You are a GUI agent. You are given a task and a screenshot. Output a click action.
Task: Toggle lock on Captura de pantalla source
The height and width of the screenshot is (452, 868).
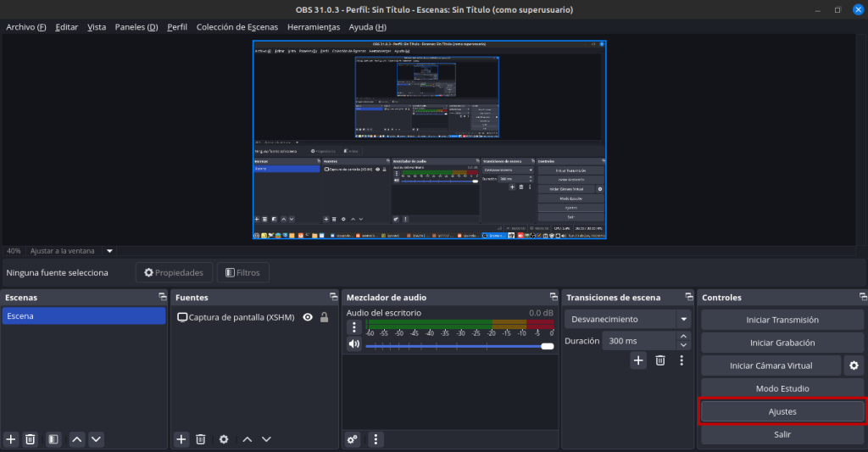point(324,317)
